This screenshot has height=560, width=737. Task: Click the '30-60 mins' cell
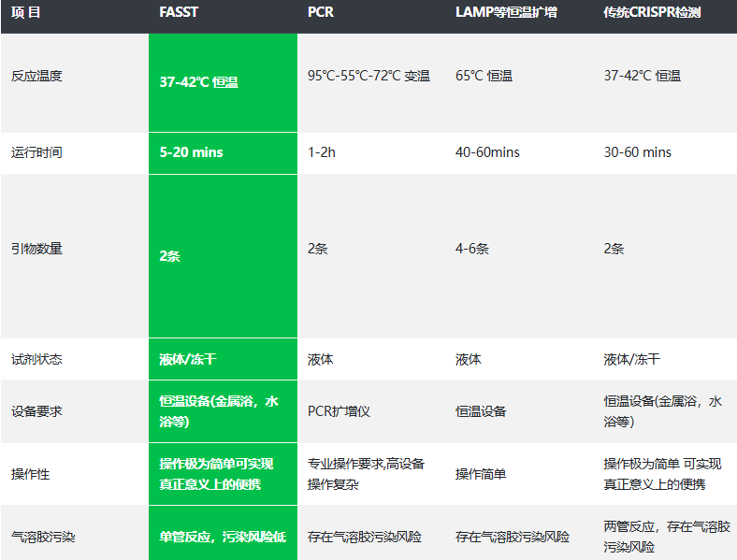point(637,152)
